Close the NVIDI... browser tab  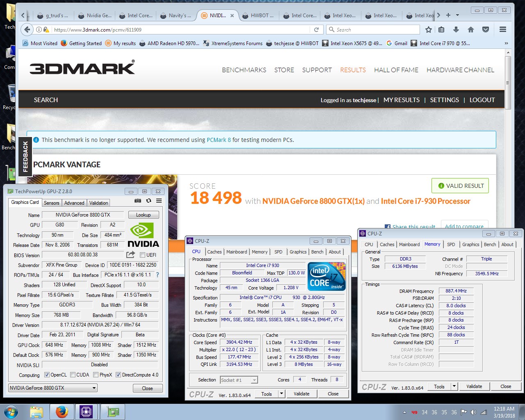click(x=232, y=16)
